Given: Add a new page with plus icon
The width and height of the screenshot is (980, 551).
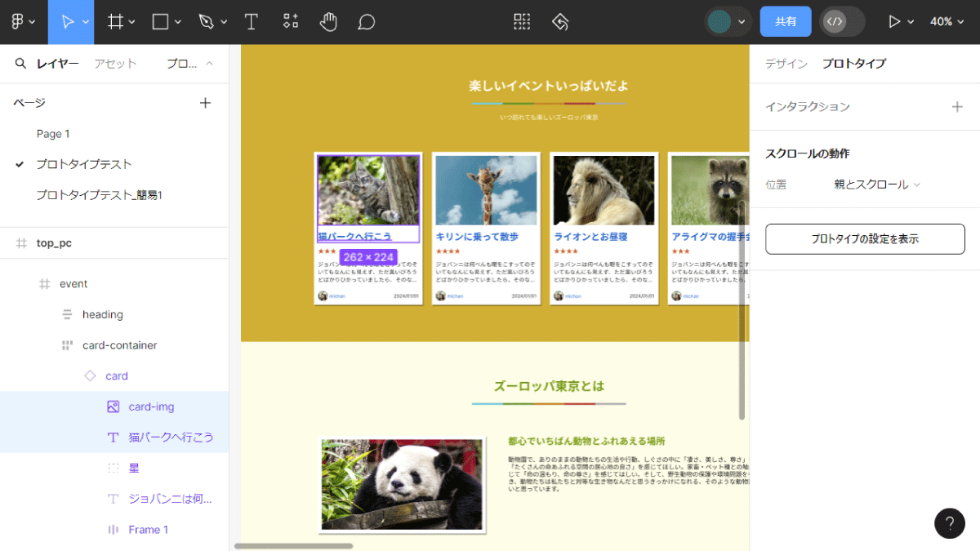Looking at the screenshot, I should 206,103.
